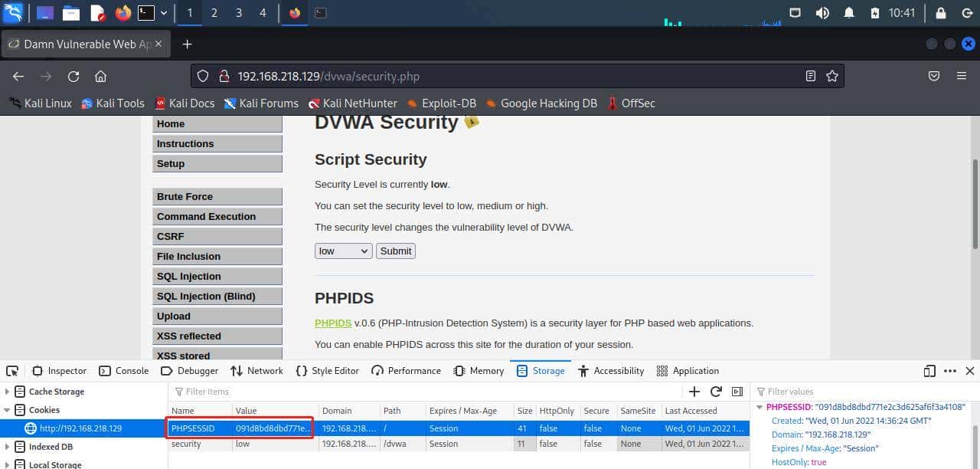
Task: Collapse the PHPSESSID details triangle in sidebar
Action: pos(759,408)
